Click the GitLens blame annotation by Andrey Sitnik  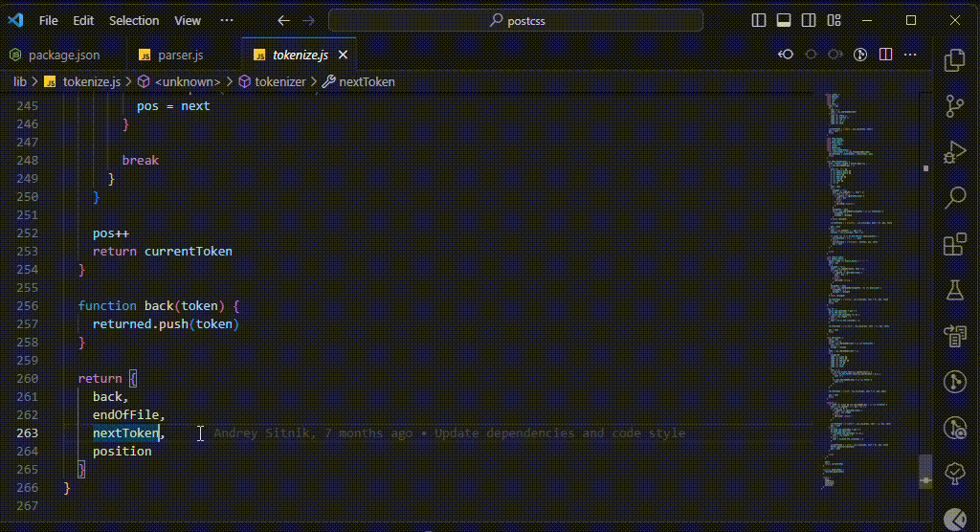pos(450,433)
